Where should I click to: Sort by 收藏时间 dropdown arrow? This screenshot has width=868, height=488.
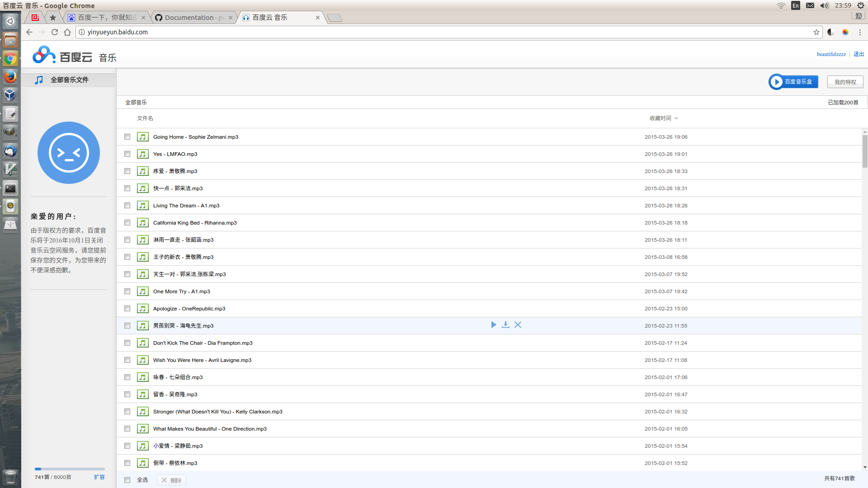[676, 118]
